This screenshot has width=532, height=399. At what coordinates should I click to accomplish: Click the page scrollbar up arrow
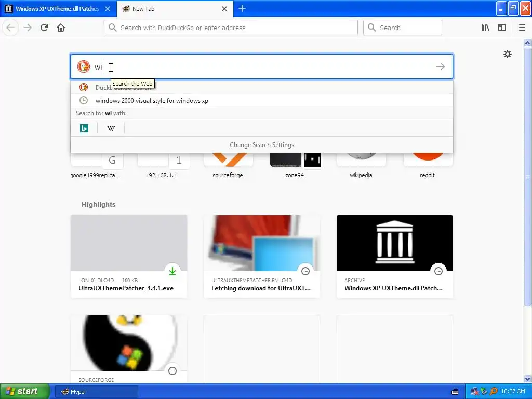pos(527,43)
